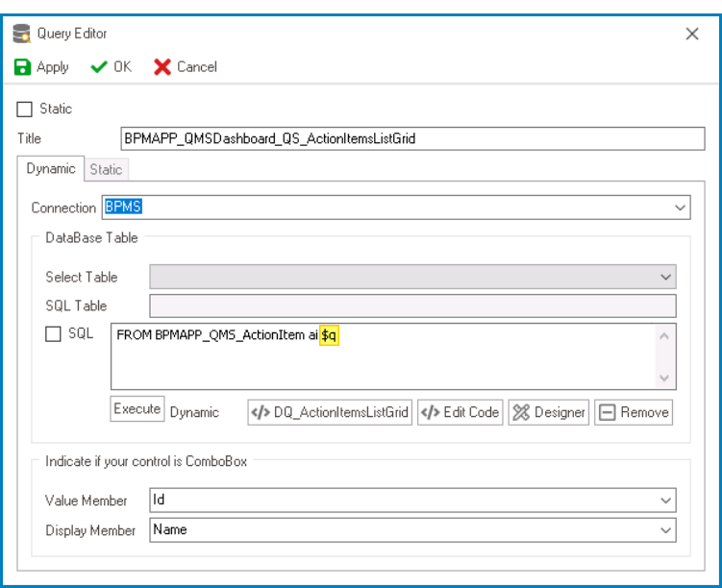The image size is (722, 588).
Task: Click the SQL Table input field
Action: pos(412,306)
